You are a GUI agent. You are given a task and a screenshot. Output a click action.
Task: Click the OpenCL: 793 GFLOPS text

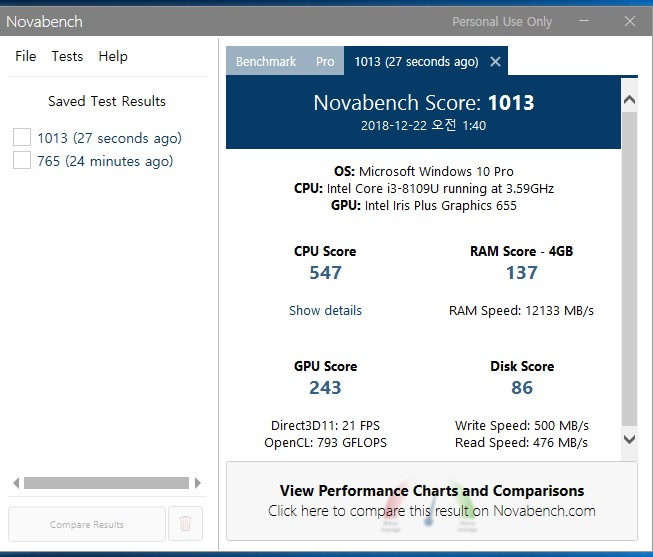tap(325, 442)
